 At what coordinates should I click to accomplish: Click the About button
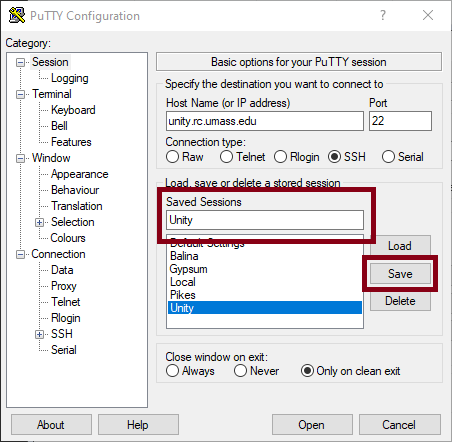pos(51,425)
